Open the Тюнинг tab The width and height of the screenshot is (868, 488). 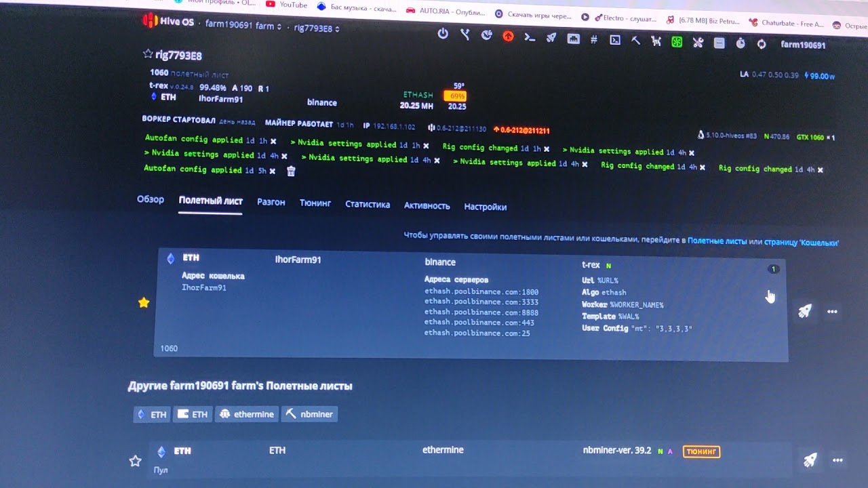(315, 203)
